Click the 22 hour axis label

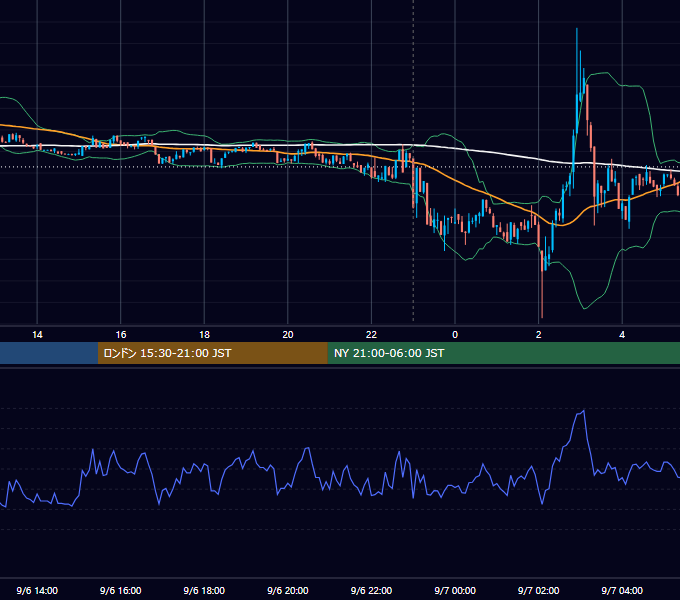coord(371,335)
